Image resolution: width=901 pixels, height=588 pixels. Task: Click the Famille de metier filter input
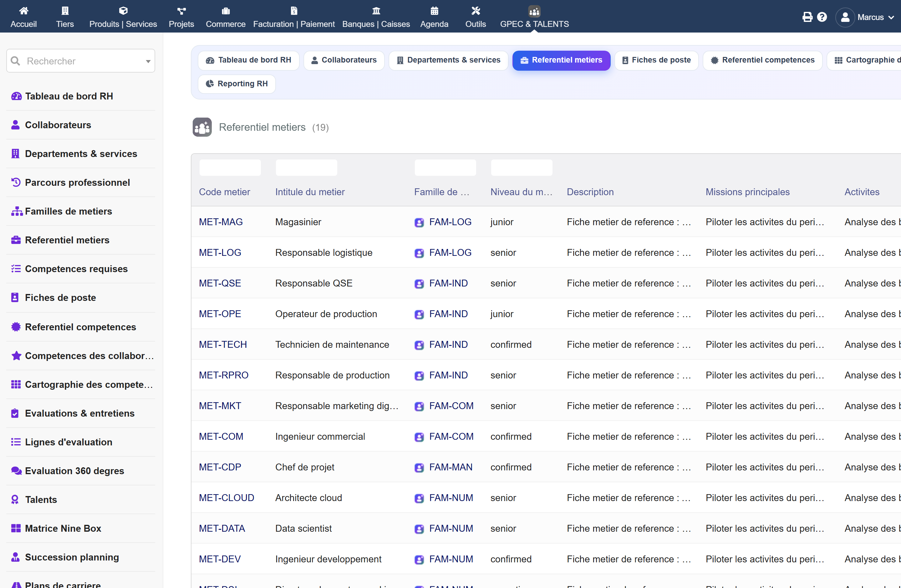tap(445, 168)
